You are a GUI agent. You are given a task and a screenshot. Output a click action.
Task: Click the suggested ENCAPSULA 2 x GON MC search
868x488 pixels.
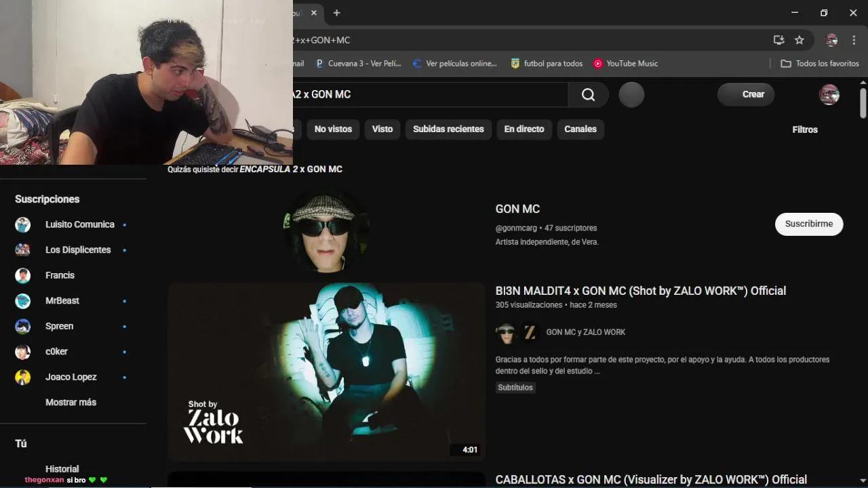tap(291, 169)
